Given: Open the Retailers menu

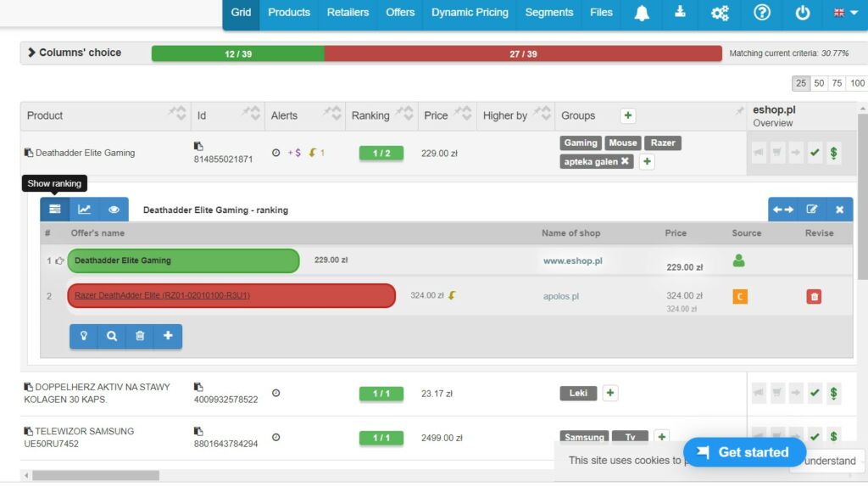Looking at the screenshot, I should [x=348, y=12].
